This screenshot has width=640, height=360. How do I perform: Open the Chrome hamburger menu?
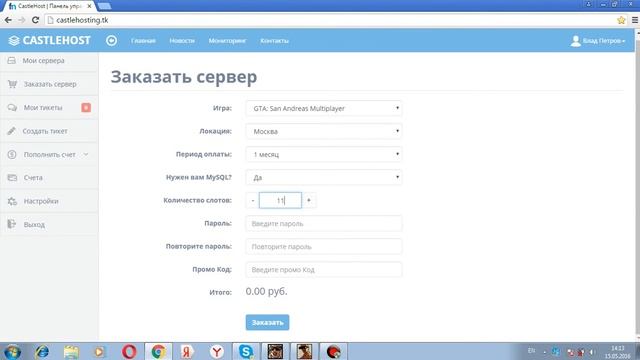click(x=635, y=20)
